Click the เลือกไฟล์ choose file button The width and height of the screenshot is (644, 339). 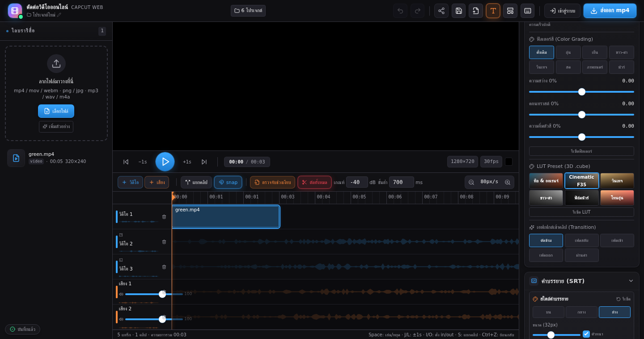click(56, 111)
